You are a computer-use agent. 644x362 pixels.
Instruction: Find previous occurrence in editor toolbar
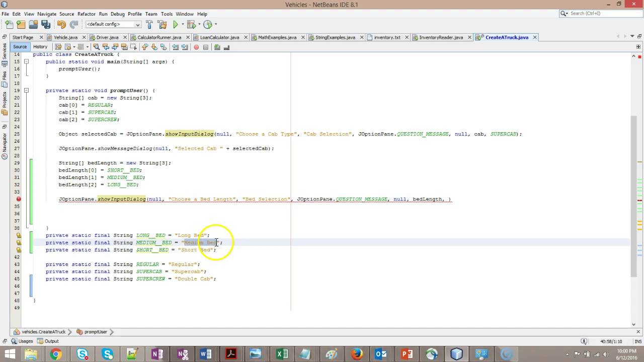(x=105, y=47)
